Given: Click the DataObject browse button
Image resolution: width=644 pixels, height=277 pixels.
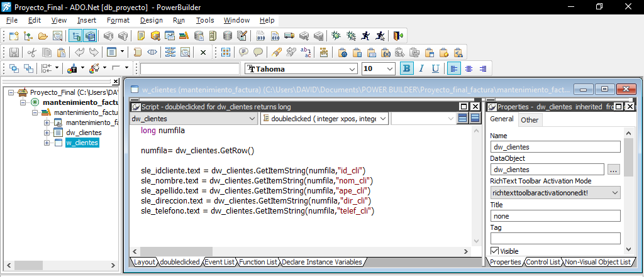Looking at the screenshot, I should pyautogui.click(x=614, y=170).
